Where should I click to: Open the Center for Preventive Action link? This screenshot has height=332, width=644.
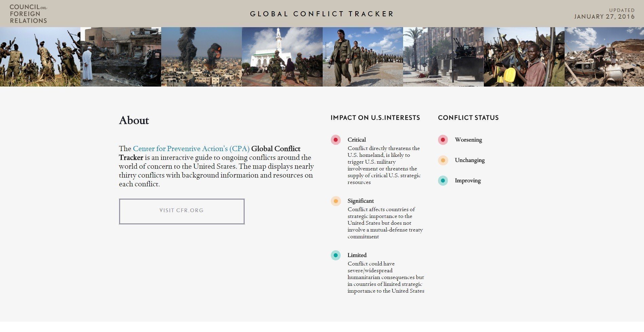(x=191, y=149)
